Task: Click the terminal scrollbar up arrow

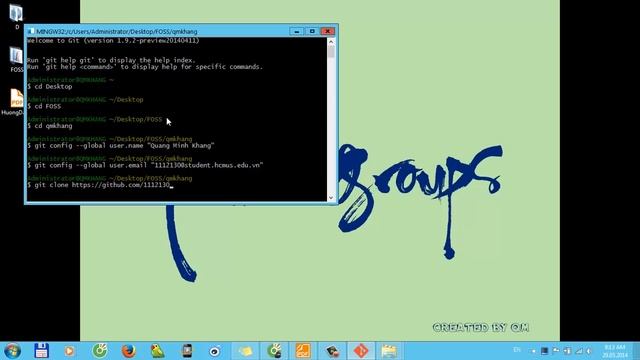Action: 331,41
